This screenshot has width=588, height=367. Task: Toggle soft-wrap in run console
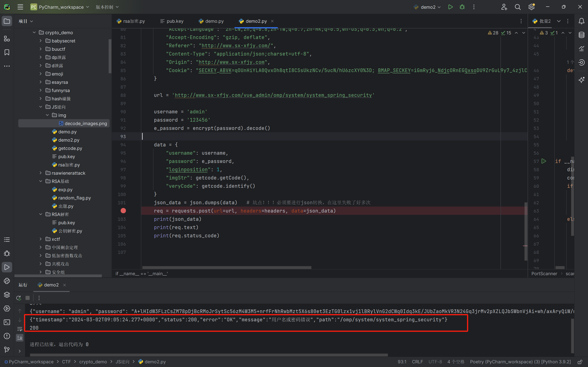point(20,329)
